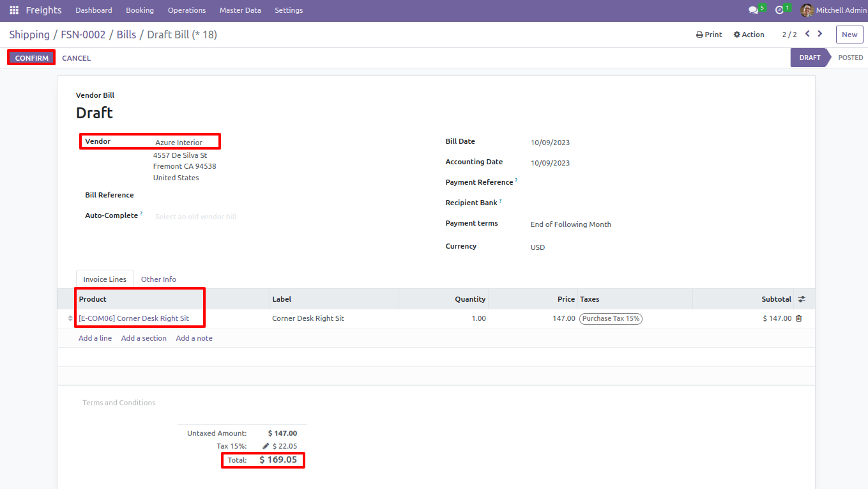Confirm the draft bill
868x489 pixels.
(x=32, y=58)
